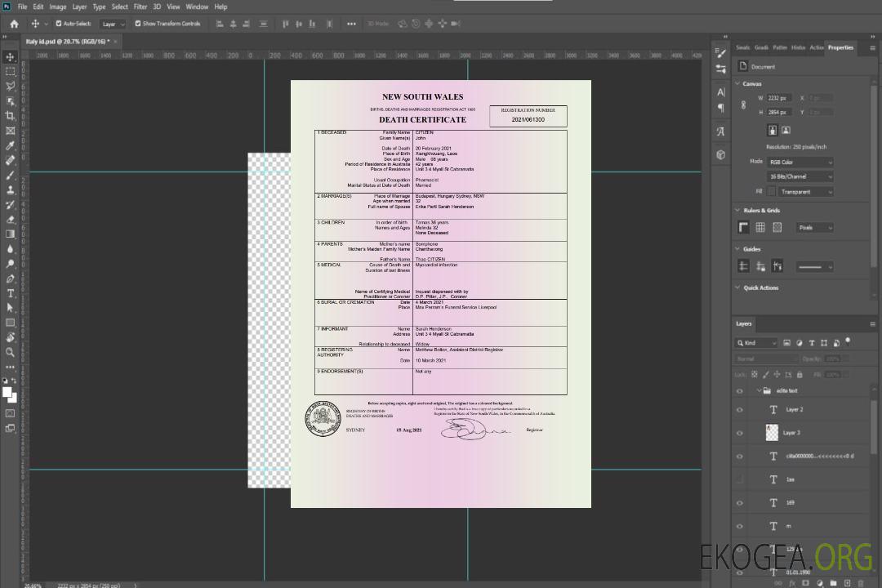Open the Mode RGB Color dropdown
Viewport: 882px width, 588px height.
[x=800, y=162]
